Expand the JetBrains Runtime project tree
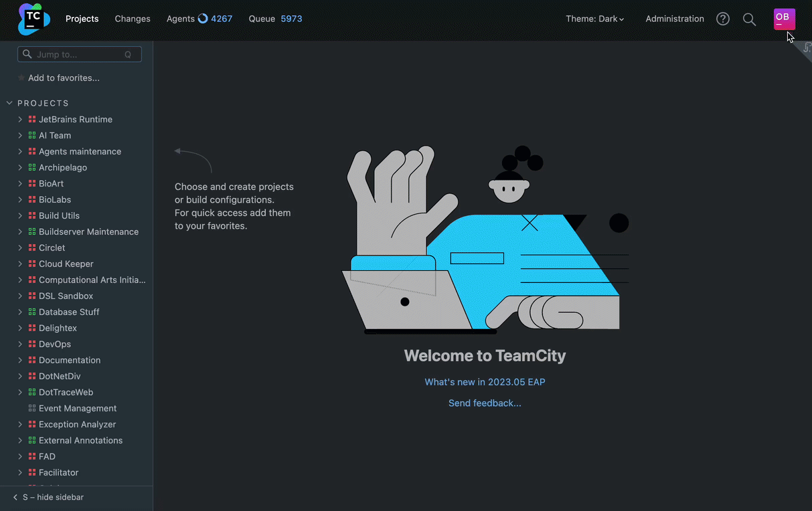Image resolution: width=812 pixels, height=511 pixels. pyautogui.click(x=20, y=120)
